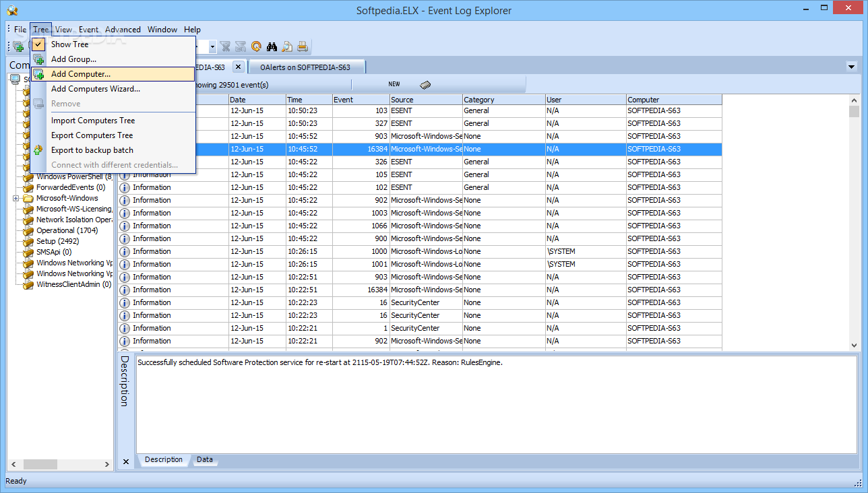Viewport: 868px width, 493px height.
Task: Click the ForwardedEvents log icon
Action: click(x=28, y=188)
